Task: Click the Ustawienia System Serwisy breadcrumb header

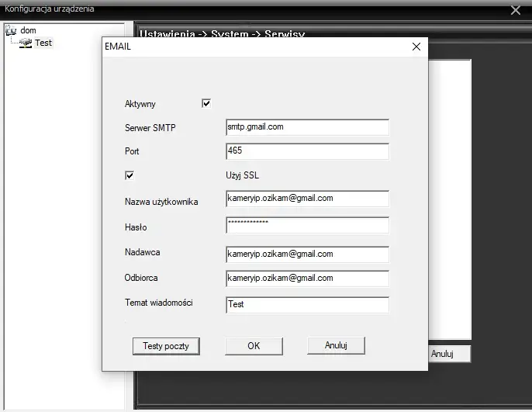Action: pyautogui.click(x=223, y=33)
